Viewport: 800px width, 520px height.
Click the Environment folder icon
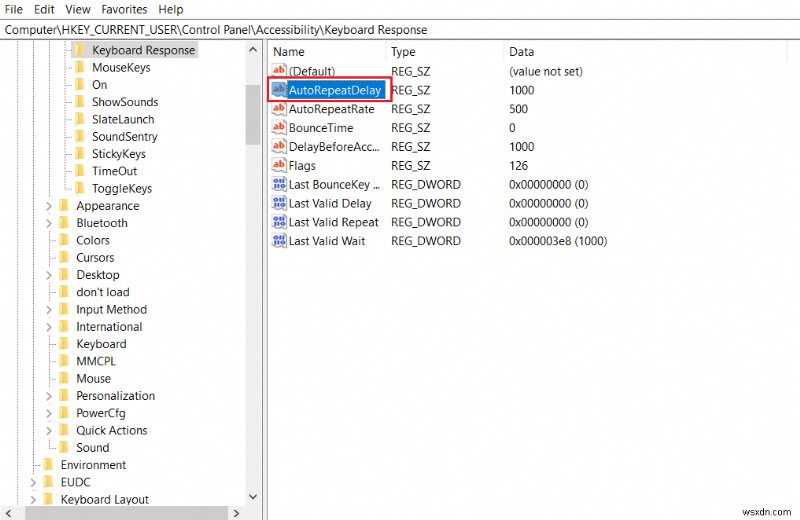click(x=48, y=464)
